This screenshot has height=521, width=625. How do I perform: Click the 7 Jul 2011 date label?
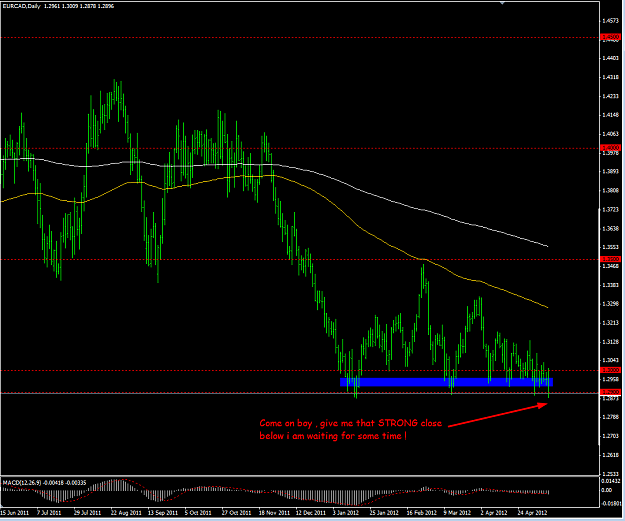pyautogui.click(x=49, y=513)
